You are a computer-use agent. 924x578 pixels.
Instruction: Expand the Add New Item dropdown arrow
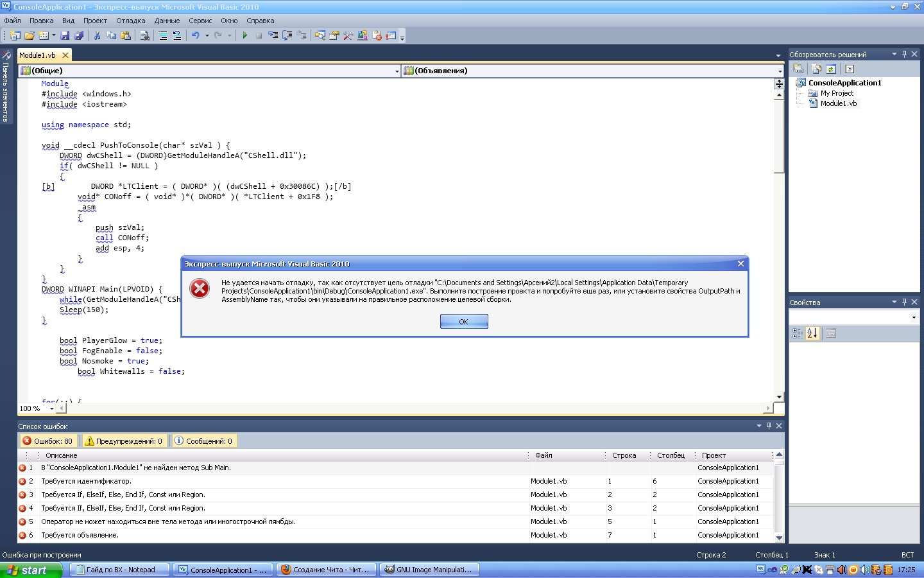click(x=53, y=36)
